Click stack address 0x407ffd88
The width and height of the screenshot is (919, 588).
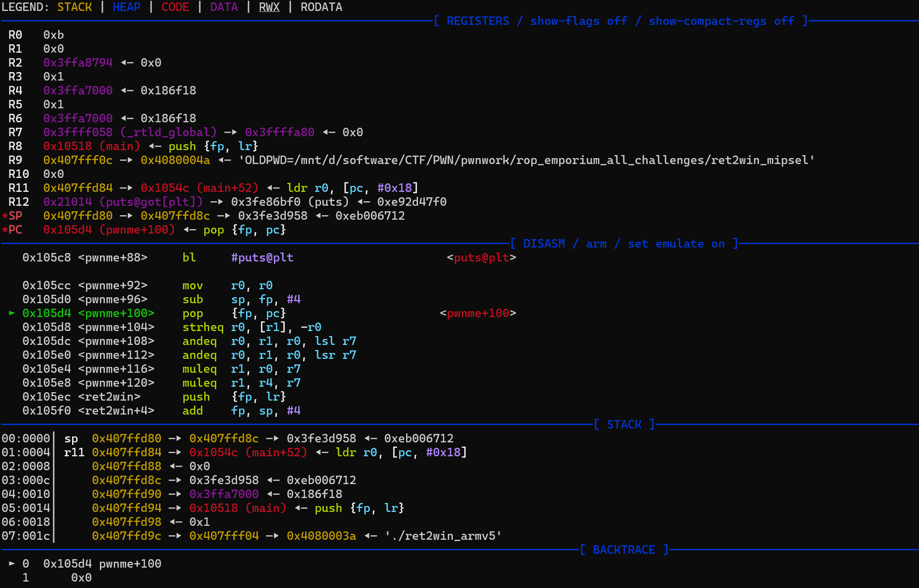(127, 466)
